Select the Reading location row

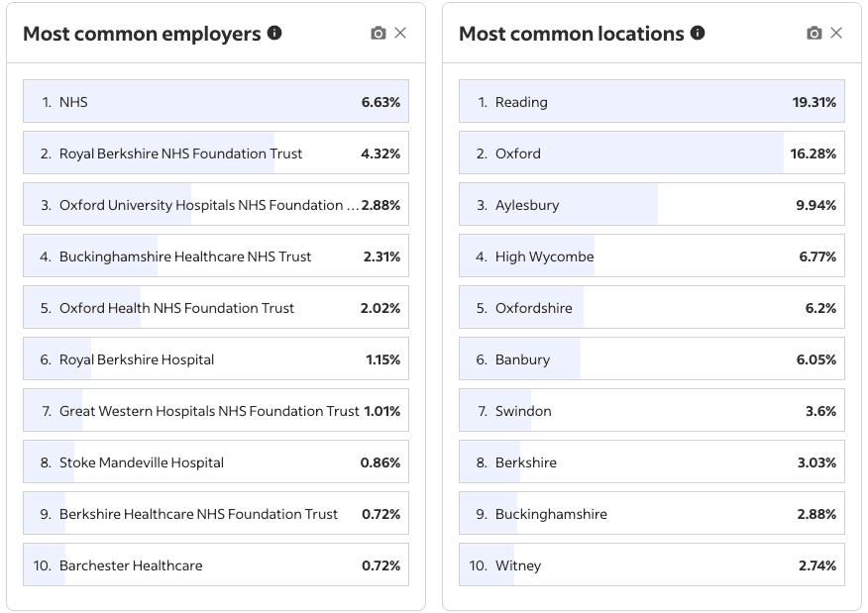pyautogui.click(x=651, y=102)
